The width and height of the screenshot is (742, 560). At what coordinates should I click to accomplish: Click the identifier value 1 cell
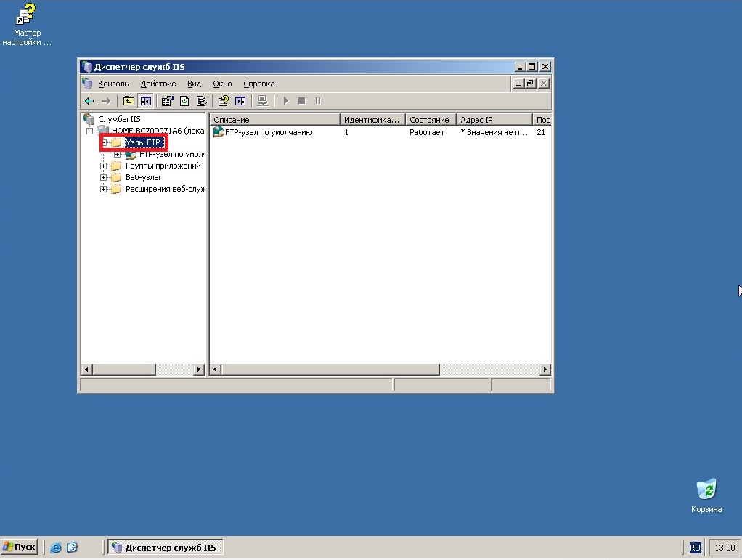point(346,132)
